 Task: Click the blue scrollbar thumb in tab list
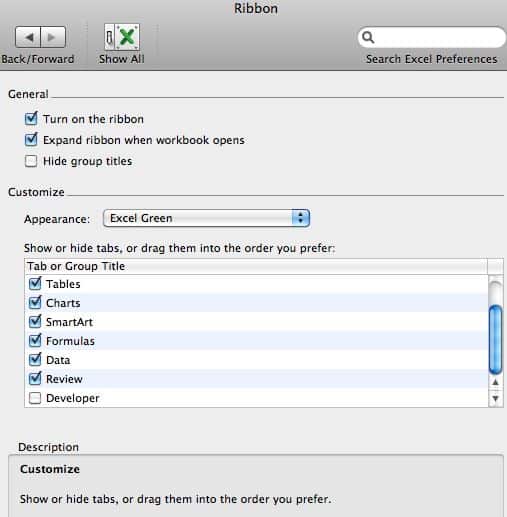pyautogui.click(x=496, y=339)
